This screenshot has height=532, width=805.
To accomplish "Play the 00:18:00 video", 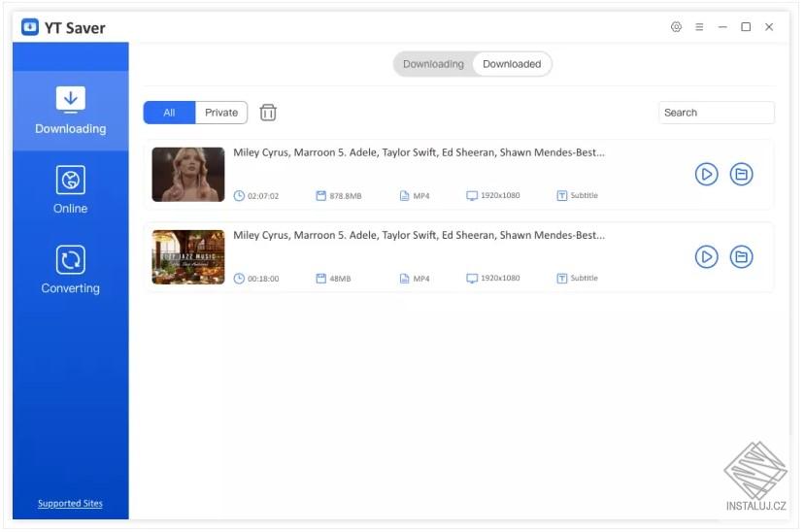I will (706, 257).
